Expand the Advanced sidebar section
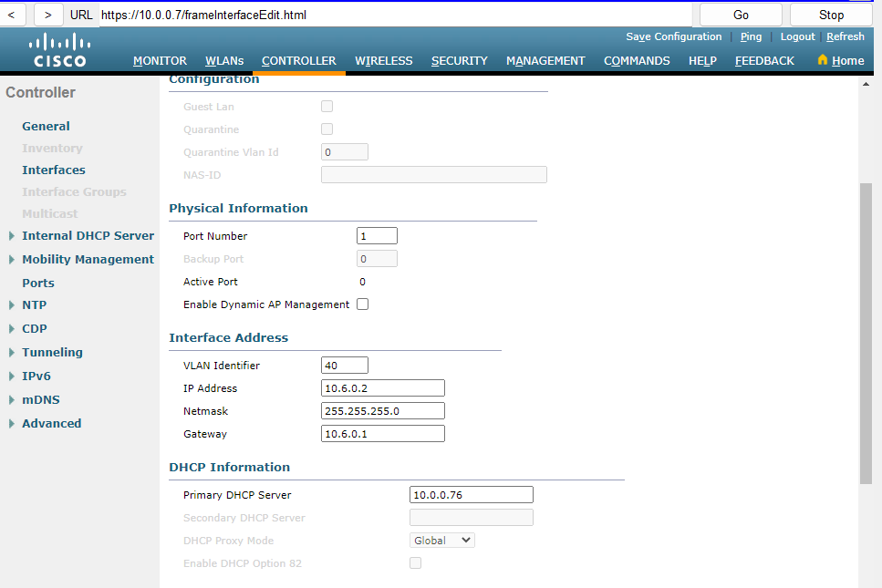The height and width of the screenshot is (588, 882). tap(51, 423)
